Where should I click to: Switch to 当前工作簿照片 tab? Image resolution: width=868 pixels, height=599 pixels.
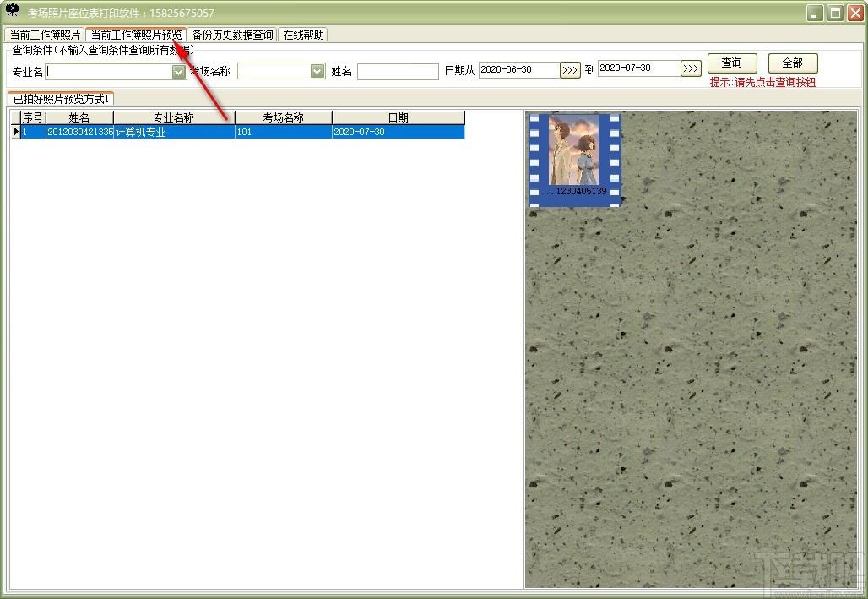click(45, 35)
